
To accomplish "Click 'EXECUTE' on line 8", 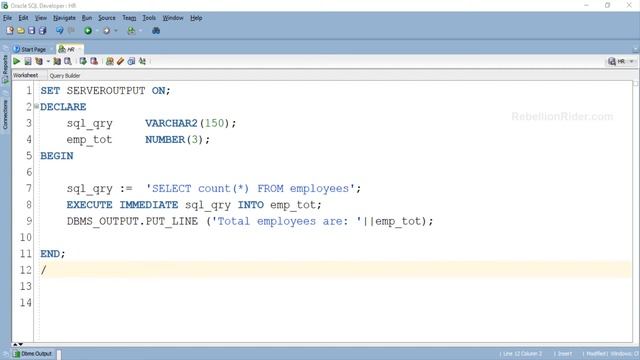I will (89, 205).
